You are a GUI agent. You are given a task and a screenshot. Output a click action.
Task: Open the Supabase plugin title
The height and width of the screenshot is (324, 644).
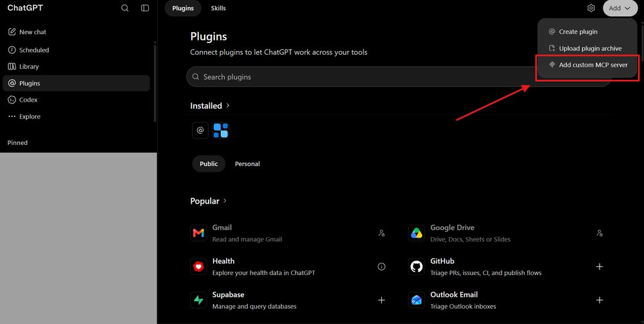coord(229,295)
